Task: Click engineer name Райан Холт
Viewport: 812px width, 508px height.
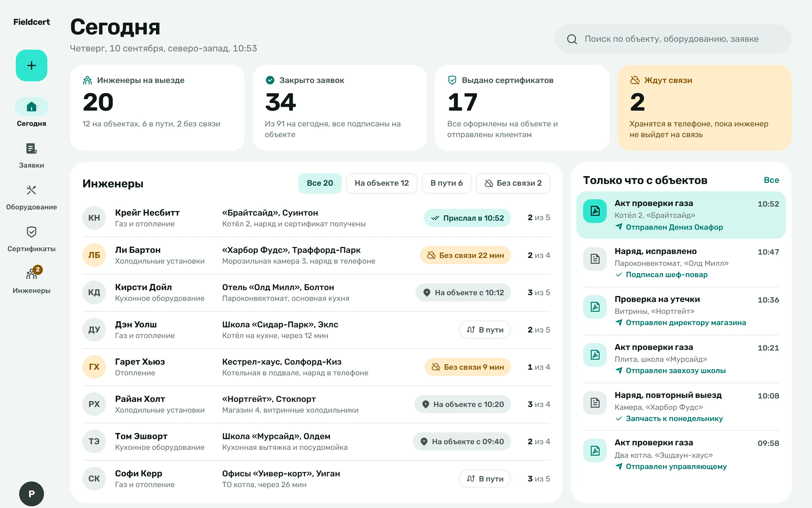Action: [x=140, y=399]
